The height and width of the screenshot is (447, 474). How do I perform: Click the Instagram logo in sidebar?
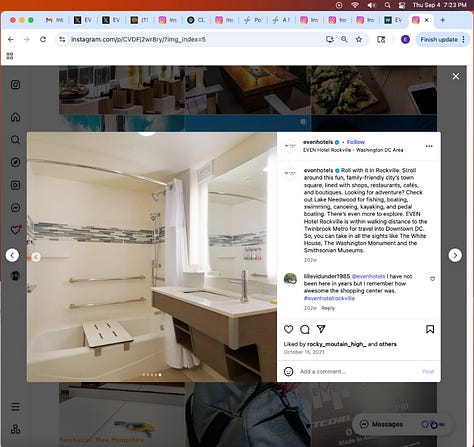[x=15, y=85]
